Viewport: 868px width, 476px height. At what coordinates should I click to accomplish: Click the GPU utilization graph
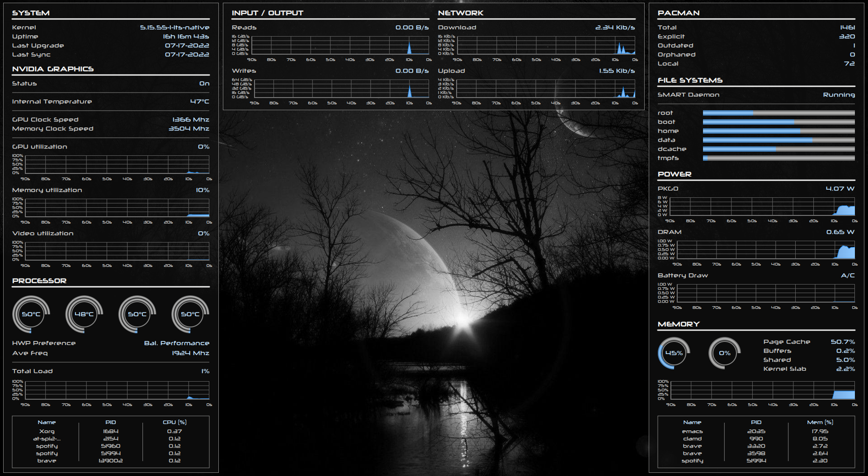point(117,164)
